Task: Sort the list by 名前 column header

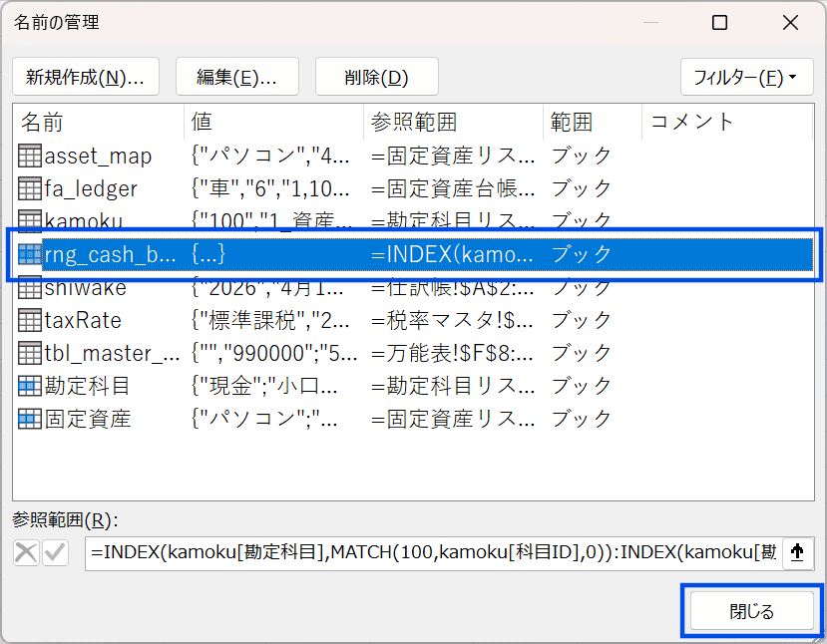Action: click(98, 123)
